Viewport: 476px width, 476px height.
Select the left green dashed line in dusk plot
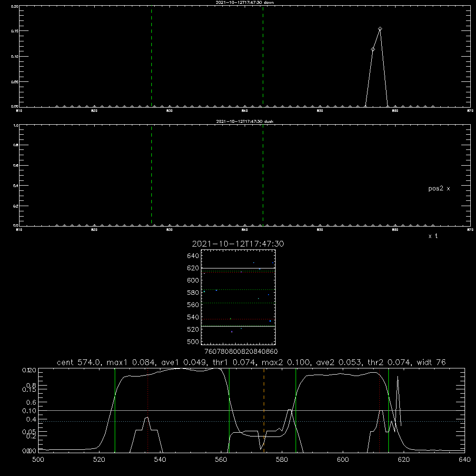click(151, 175)
